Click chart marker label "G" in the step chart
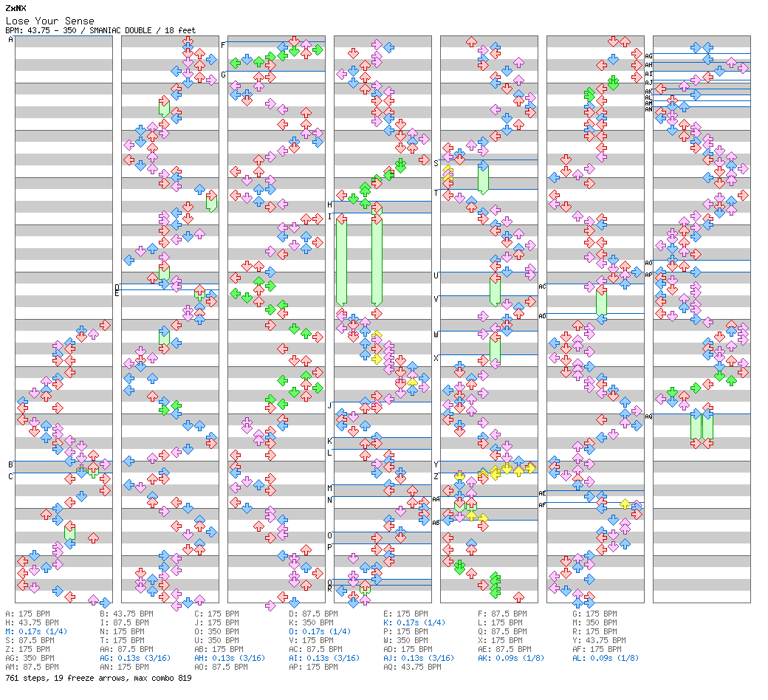768x700 pixels. click(223, 75)
